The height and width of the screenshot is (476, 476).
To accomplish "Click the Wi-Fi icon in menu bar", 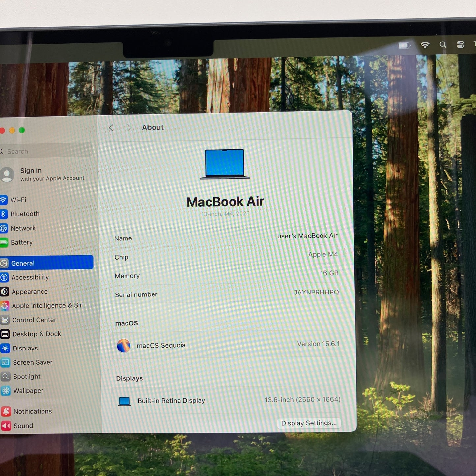I will (x=425, y=45).
